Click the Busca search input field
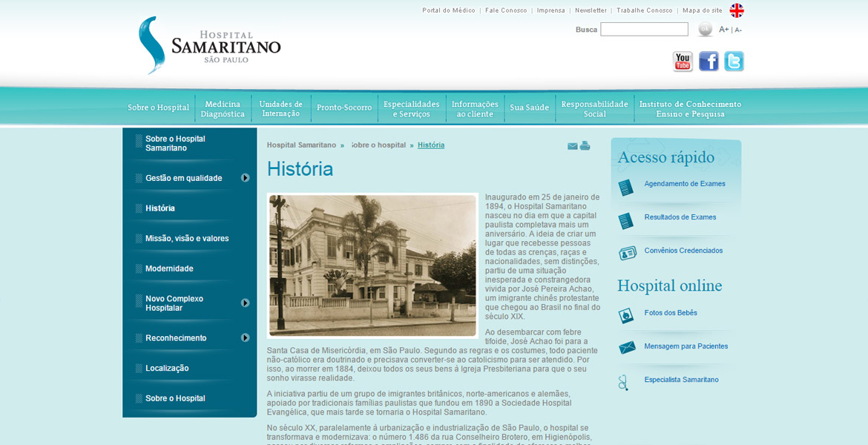868x445 pixels. [x=645, y=30]
